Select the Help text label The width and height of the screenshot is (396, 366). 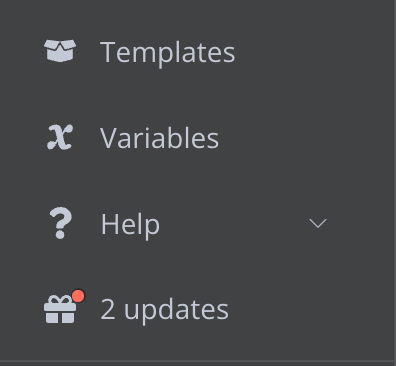[x=130, y=225]
